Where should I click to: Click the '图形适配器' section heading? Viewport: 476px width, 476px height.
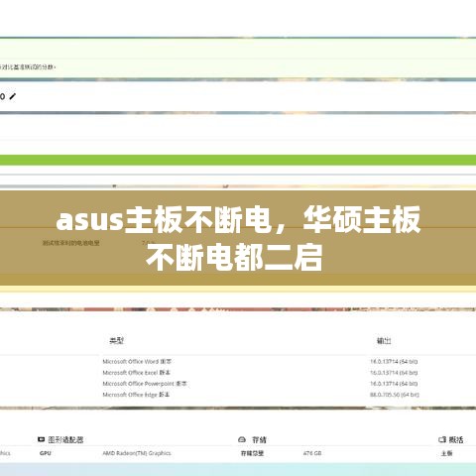[65, 439]
